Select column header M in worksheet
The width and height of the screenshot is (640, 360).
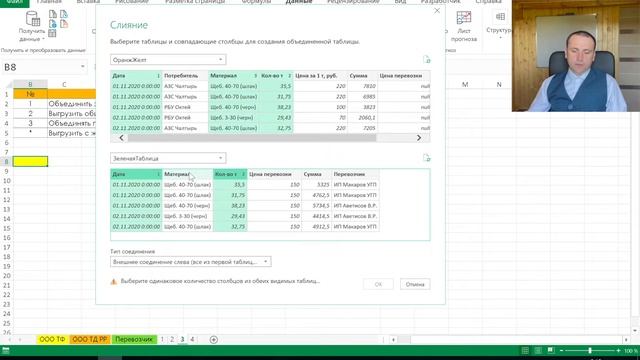(465, 84)
